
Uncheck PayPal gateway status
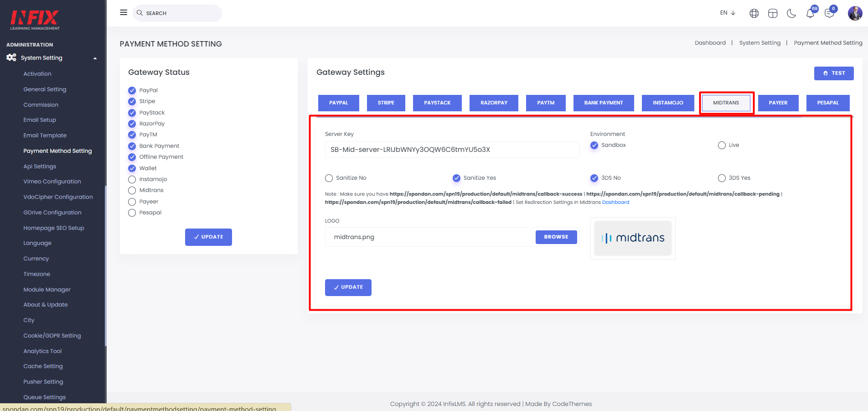point(132,90)
